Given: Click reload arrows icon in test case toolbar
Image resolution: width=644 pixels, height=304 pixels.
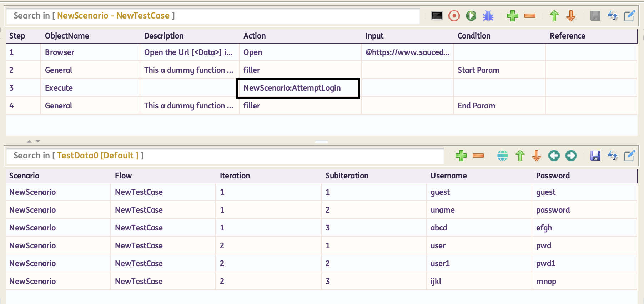Looking at the screenshot, I should pyautogui.click(x=613, y=16).
